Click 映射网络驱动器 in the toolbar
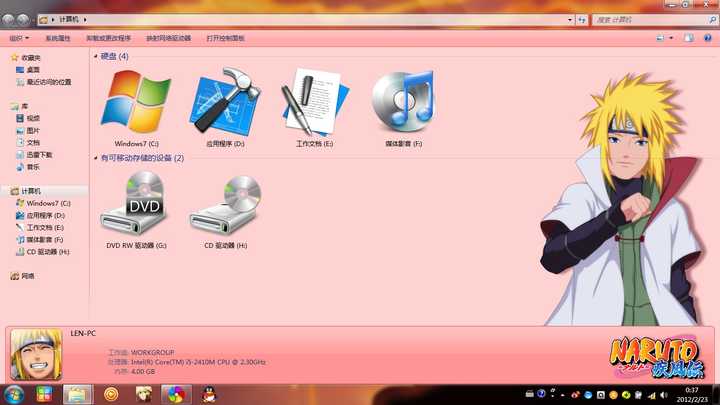This screenshot has width=720, height=405. click(169, 38)
